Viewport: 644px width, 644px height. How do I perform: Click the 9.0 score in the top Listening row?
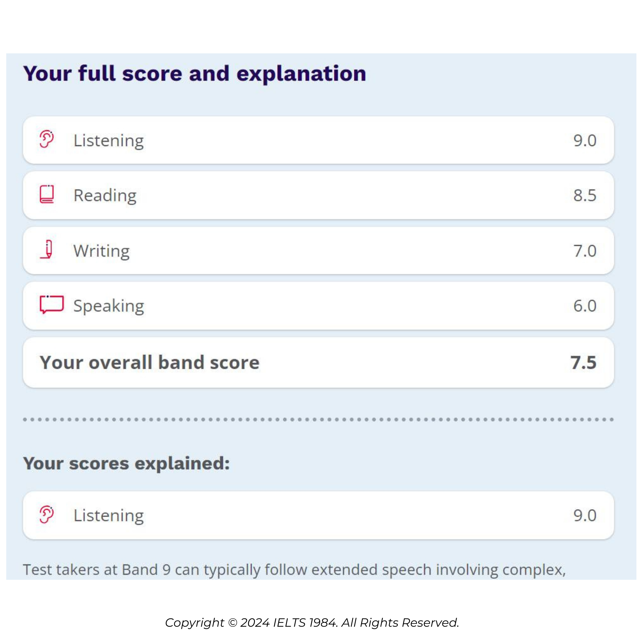click(x=585, y=140)
